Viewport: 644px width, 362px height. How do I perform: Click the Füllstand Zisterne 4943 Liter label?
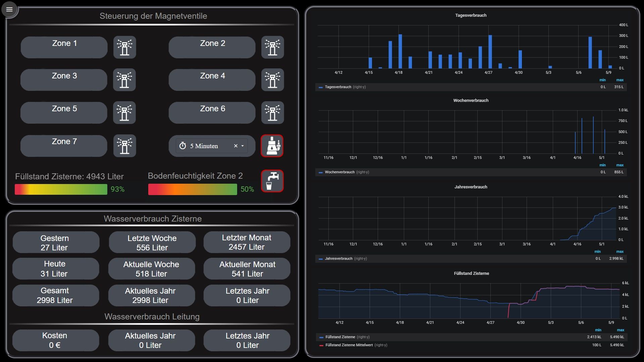point(69,176)
